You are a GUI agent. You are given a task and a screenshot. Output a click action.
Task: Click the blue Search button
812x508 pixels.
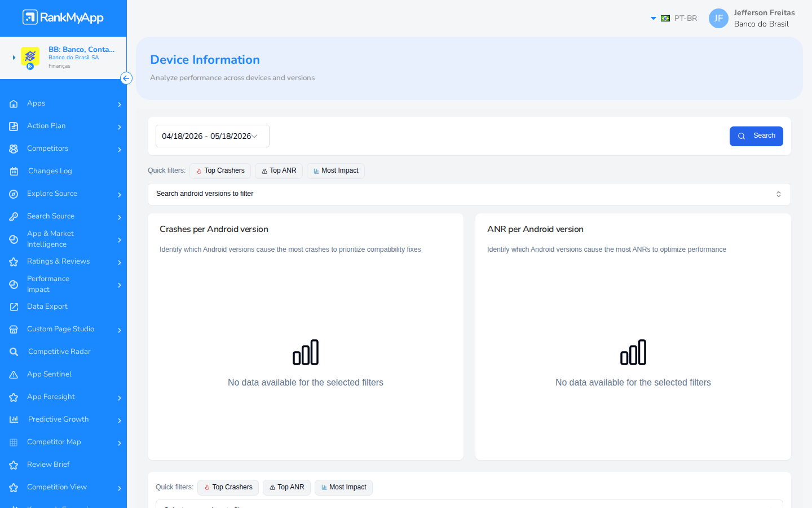click(756, 136)
